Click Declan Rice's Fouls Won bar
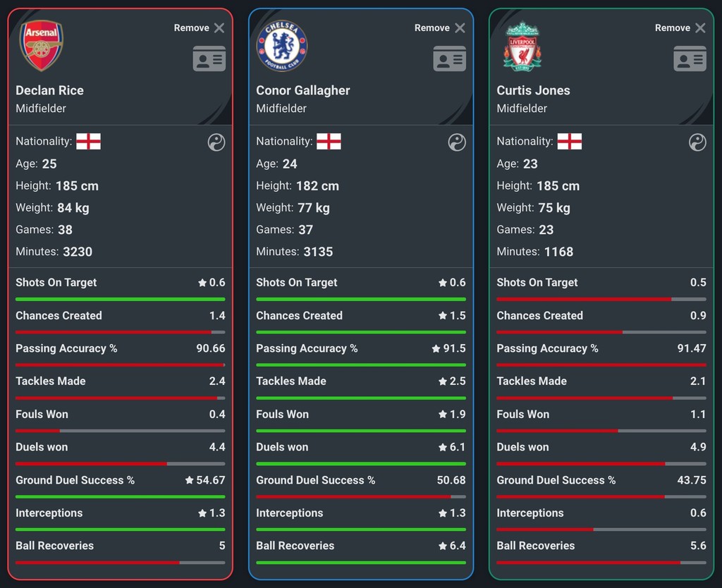This screenshot has width=722, height=588. point(120,431)
